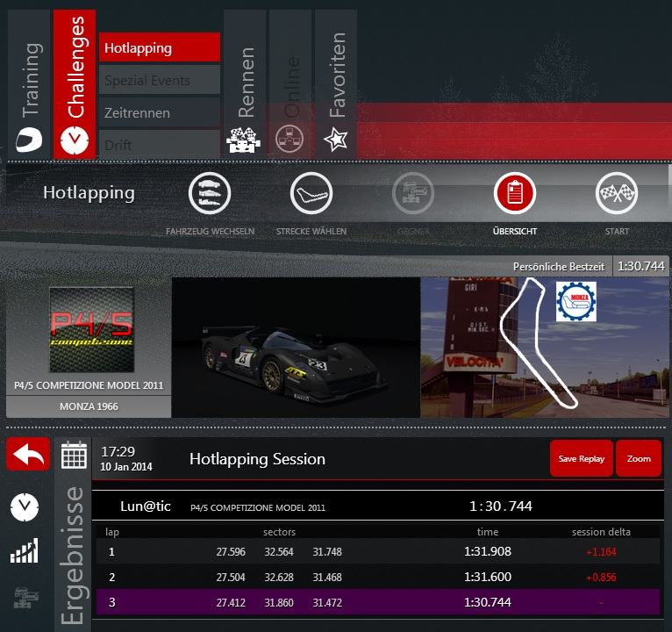Click driver name Lun@tic
This screenshot has height=632, width=672.
click(x=146, y=506)
